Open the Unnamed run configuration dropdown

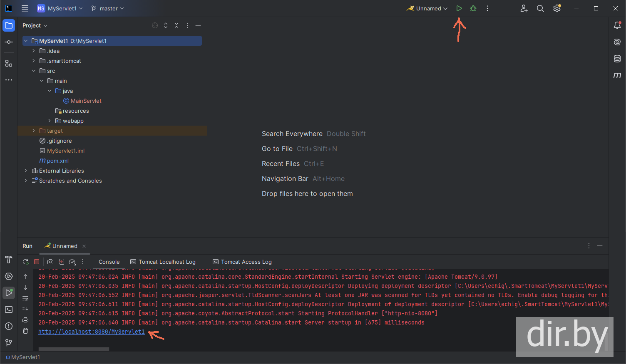(427, 8)
